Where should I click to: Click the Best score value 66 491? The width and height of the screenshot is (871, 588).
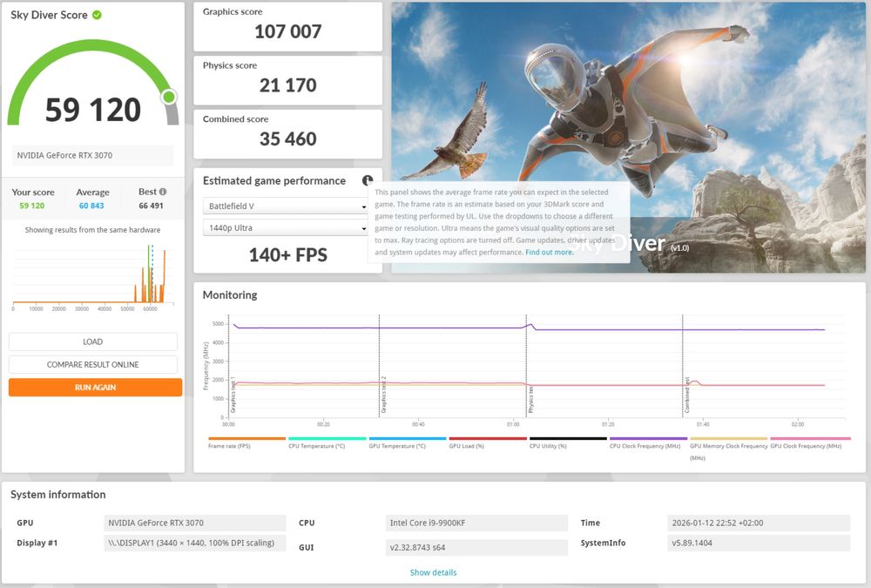(151, 206)
